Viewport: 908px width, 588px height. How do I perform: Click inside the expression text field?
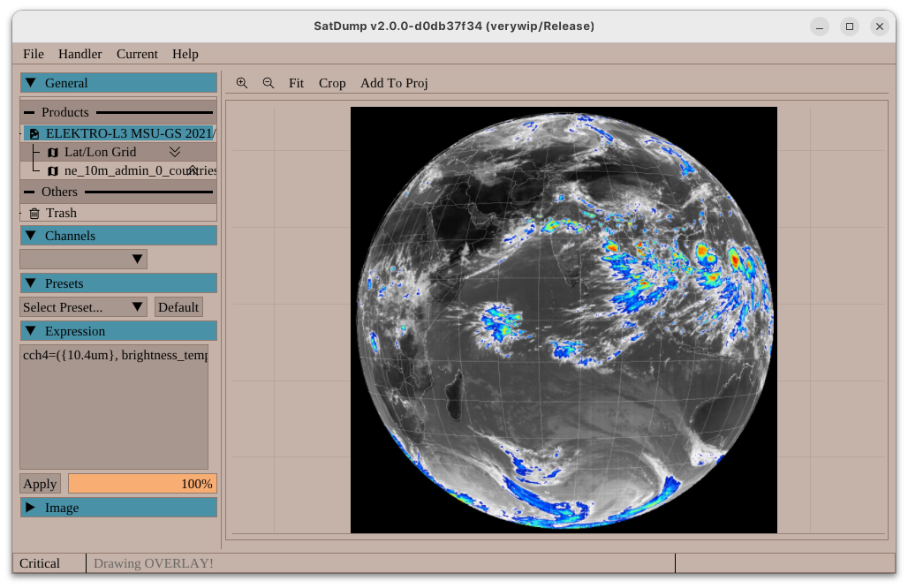tap(114, 406)
